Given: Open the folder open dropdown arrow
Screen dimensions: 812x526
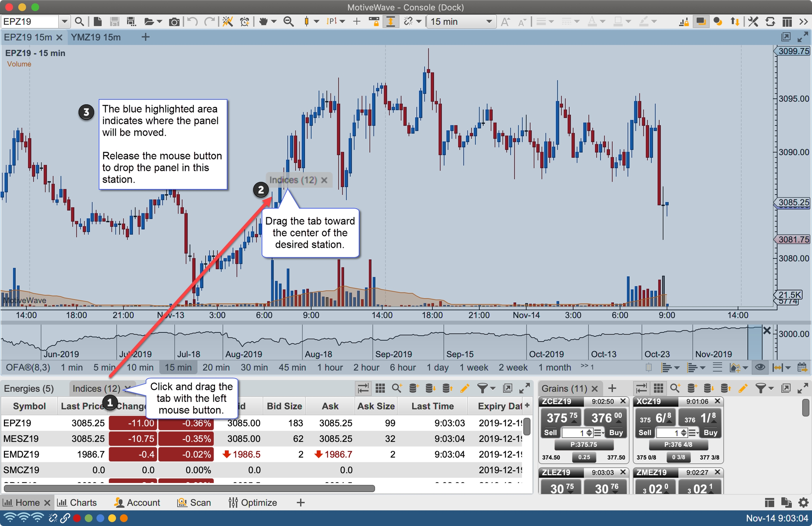Looking at the screenshot, I should [160, 22].
